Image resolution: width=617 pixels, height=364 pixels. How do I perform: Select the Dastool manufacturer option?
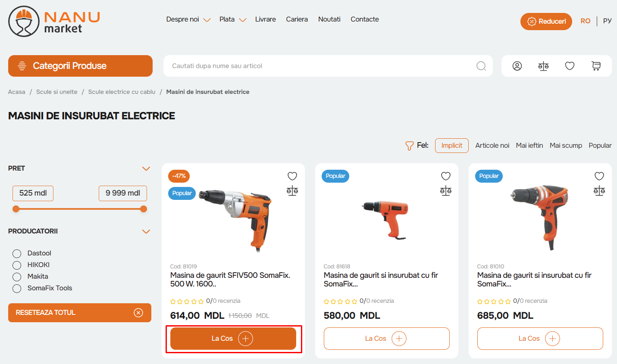[17, 253]
